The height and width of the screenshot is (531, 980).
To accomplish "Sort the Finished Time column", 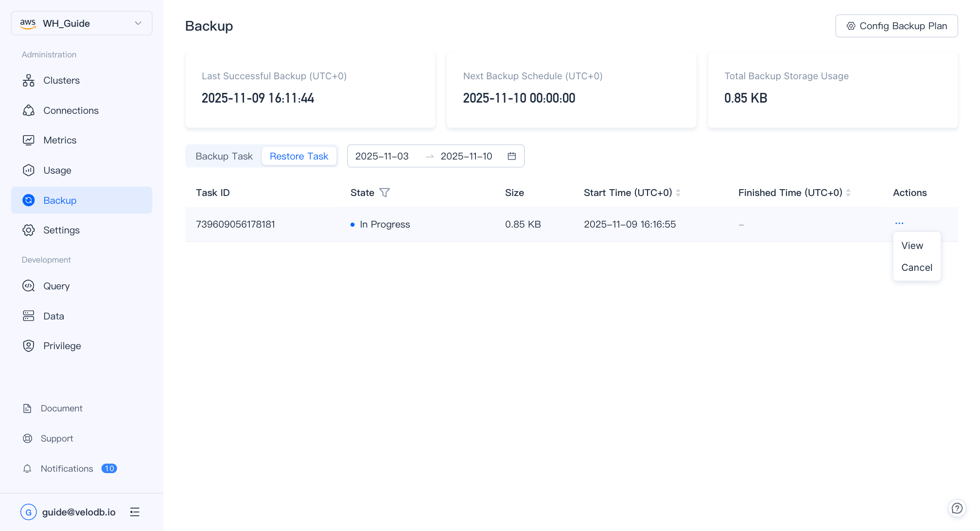I will click(848, 193).
